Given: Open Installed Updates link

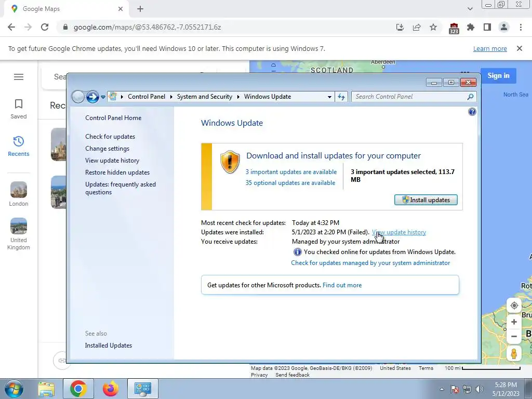Looking at the screenshot, I should tap(109, 345).
